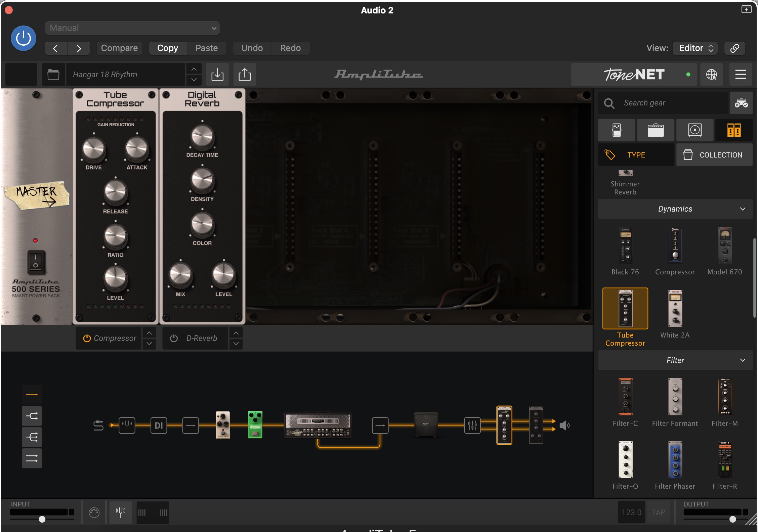Click the save preset download icon

point(217,75)
